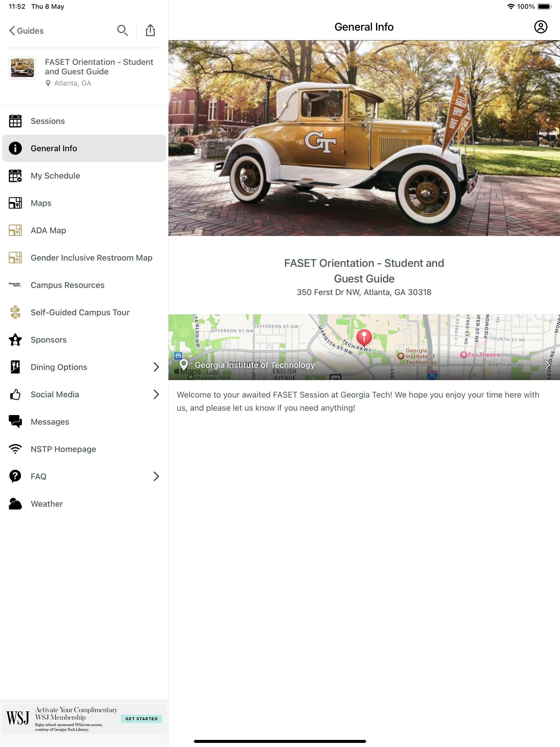Image resolution: width=560 pixels, height=747 pixels.
Task: Go back to Guides
Action: (26, 31)
